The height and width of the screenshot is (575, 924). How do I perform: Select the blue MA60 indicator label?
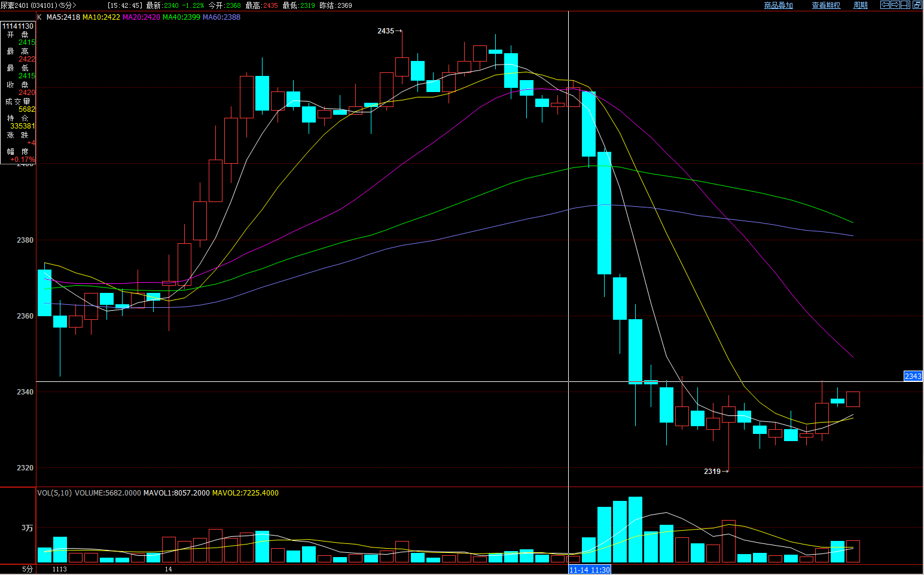(221, 17)
